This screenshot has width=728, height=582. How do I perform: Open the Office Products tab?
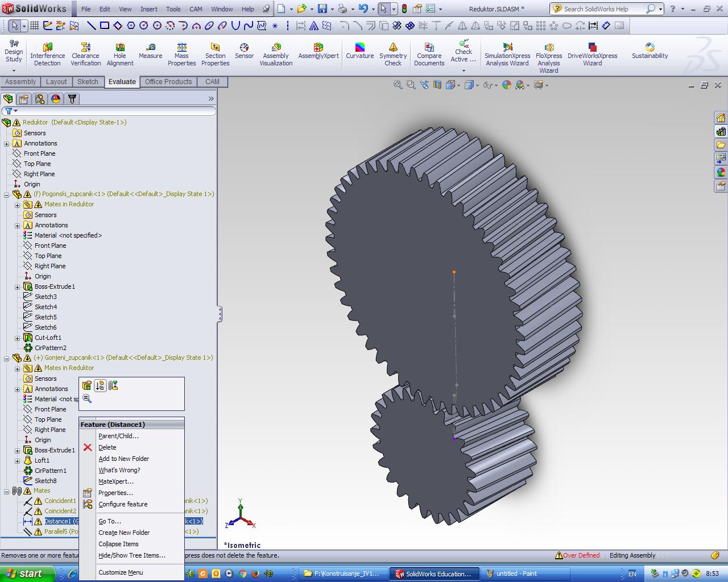tap(168, 82)
